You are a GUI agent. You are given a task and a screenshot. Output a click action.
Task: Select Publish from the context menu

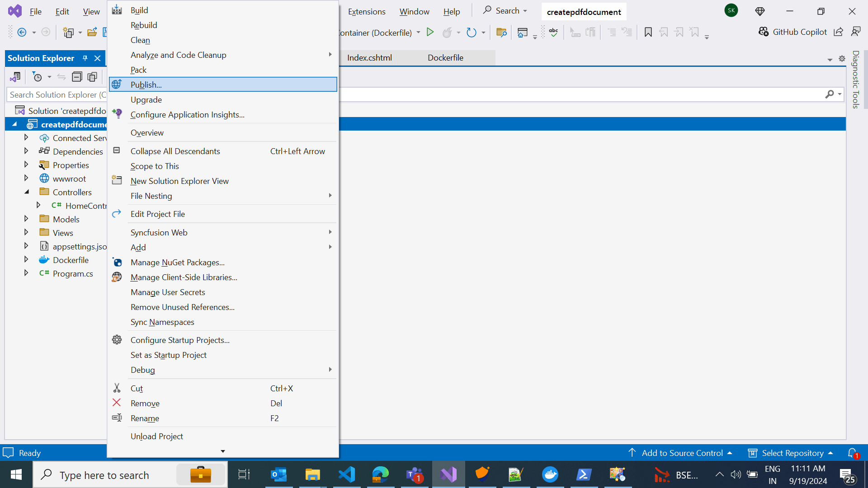tap(146, 84)
